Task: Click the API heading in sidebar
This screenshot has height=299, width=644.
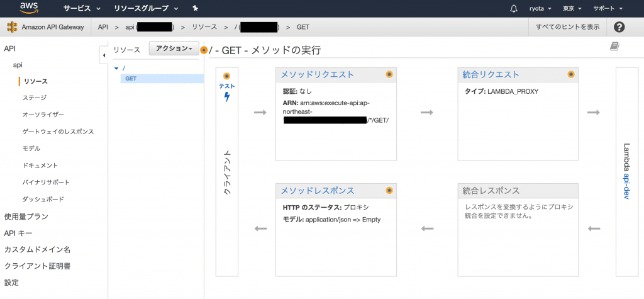Action: (10, 48)
